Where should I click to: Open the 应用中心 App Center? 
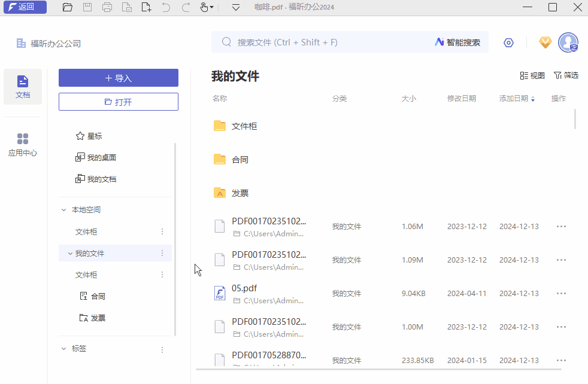[x=22, y=144]
